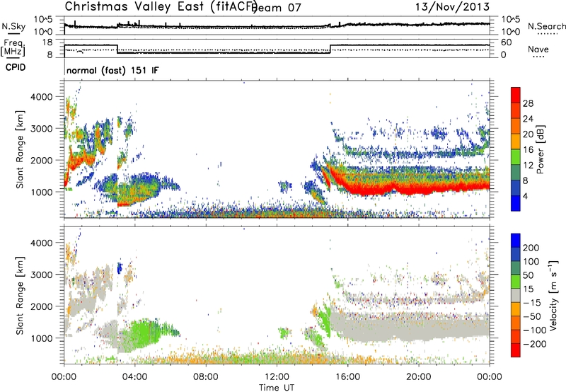This screenshot has height=392, width=566.
Task: Click 'Slant Range [km]' label of power panel
Action: (20, 149)
